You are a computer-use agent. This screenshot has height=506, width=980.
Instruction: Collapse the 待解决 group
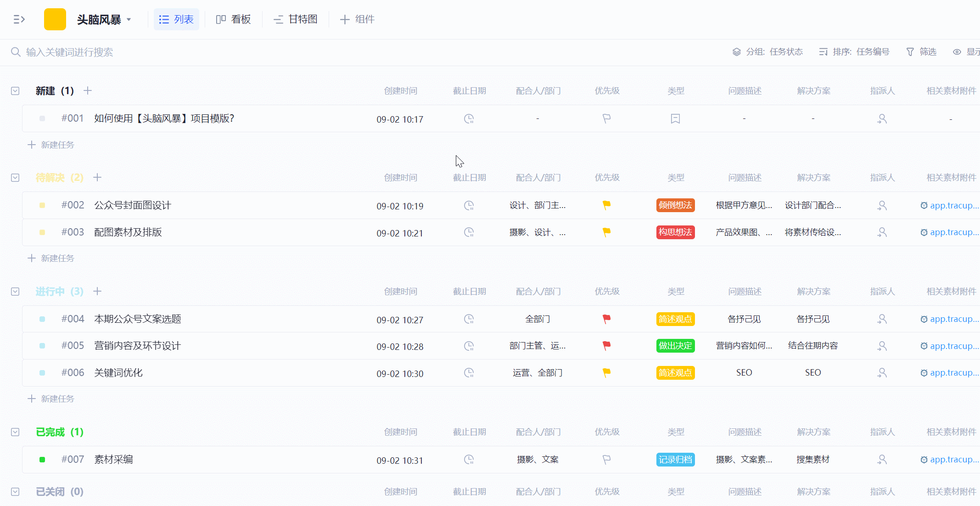coord(15,178)
